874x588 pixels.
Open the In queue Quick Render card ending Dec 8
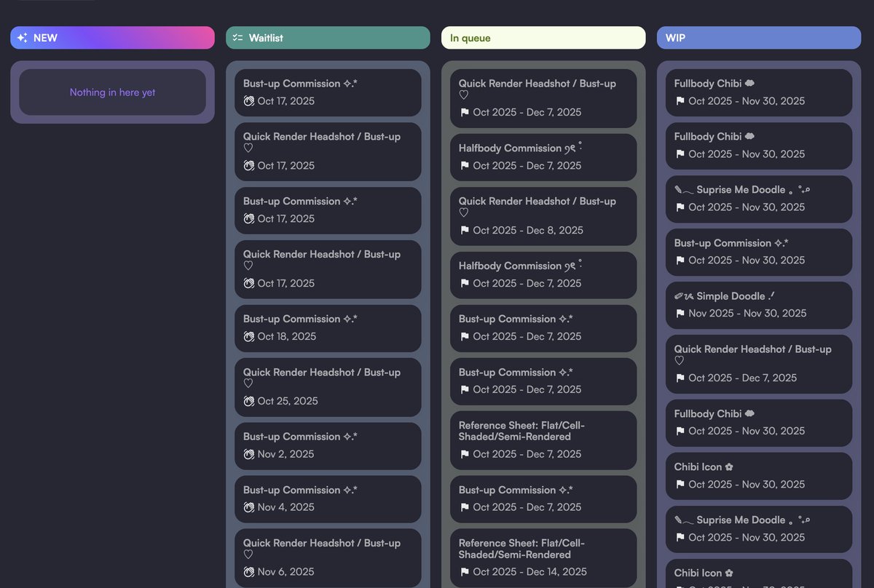point(543,216)
